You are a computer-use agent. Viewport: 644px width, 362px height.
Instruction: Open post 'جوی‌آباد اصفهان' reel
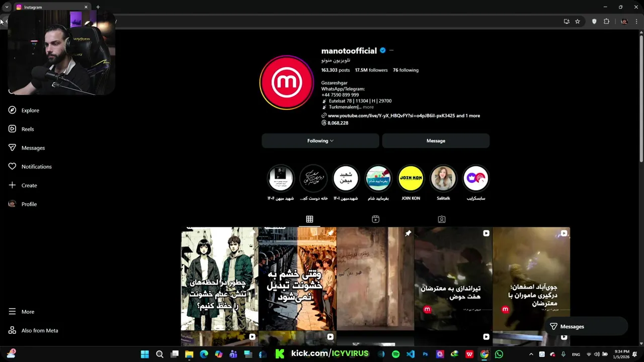click(x=531, y=279)
